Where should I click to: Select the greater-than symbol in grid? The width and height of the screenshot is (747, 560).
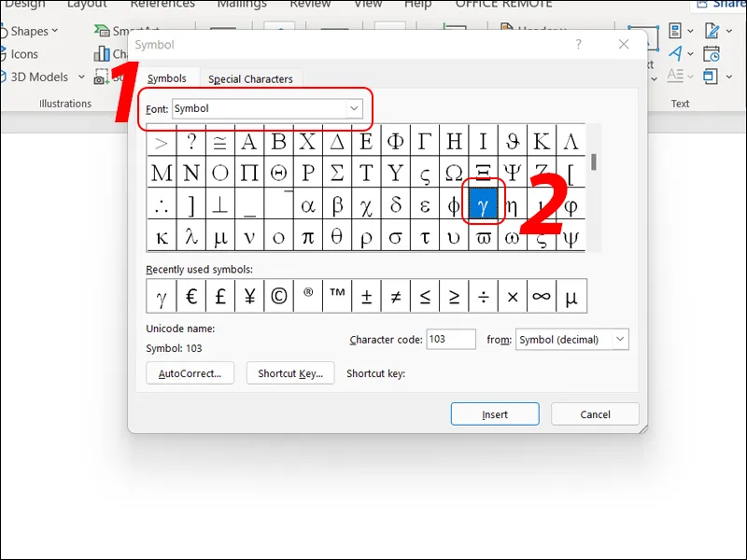(x=162, y=142)
